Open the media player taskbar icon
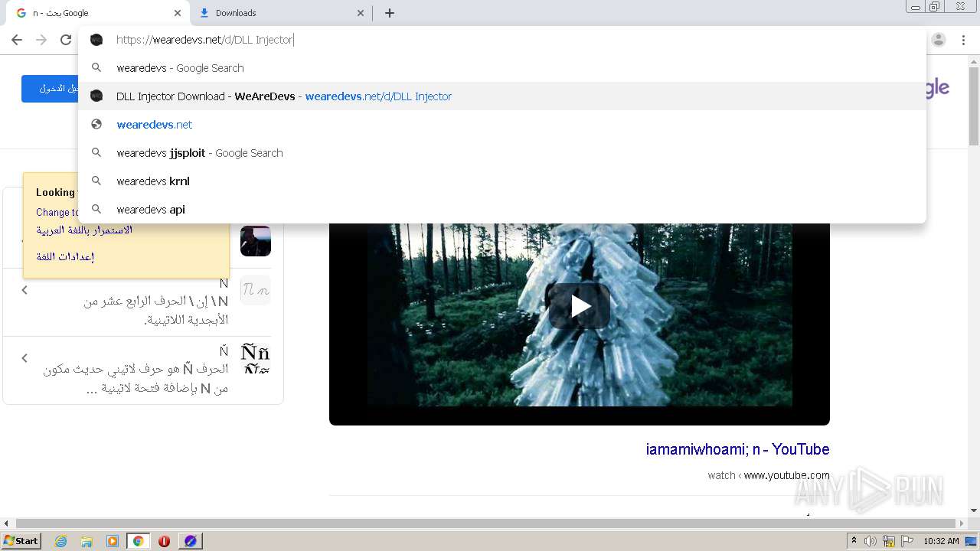The width and height of the screenshot is (980, 551). click(x=113, y=541)
